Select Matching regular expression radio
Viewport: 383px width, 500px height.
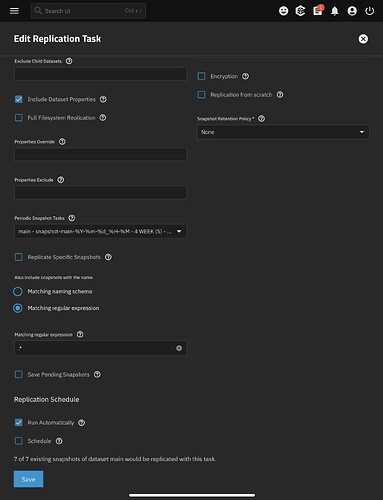pyautogui.click(x=18, y=308)
